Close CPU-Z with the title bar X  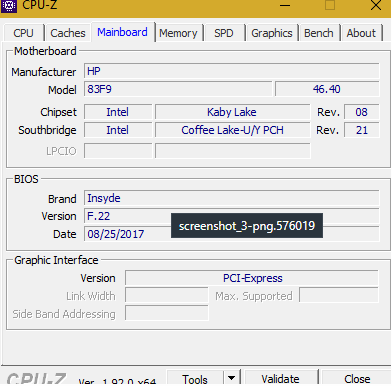(376, 5)
